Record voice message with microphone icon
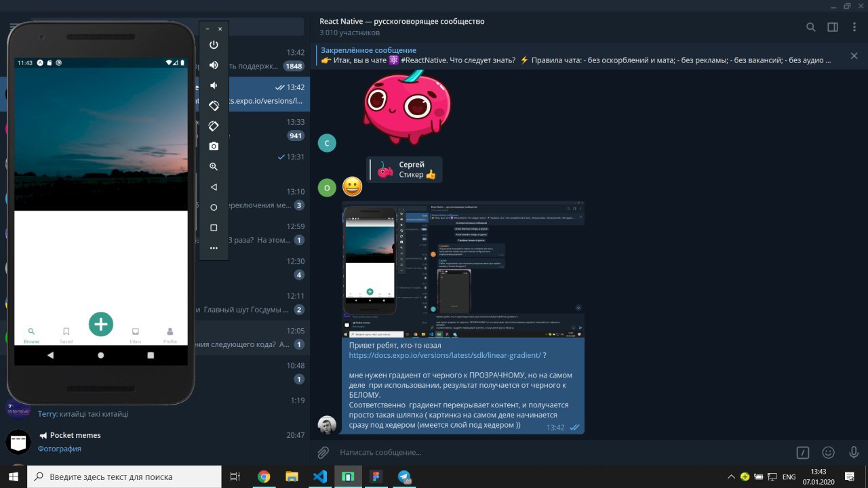The width and height of the screenshot is (868, 488). pos(852,452)
